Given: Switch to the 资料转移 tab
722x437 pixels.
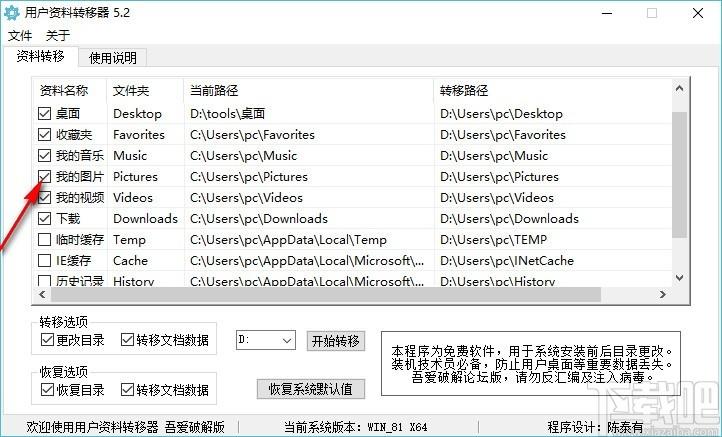Looking at the screenshot, I should tap(41, 57).
